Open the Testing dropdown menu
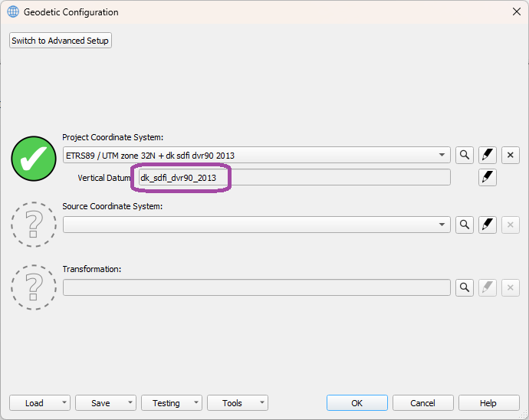 click(x=195, y=403)
